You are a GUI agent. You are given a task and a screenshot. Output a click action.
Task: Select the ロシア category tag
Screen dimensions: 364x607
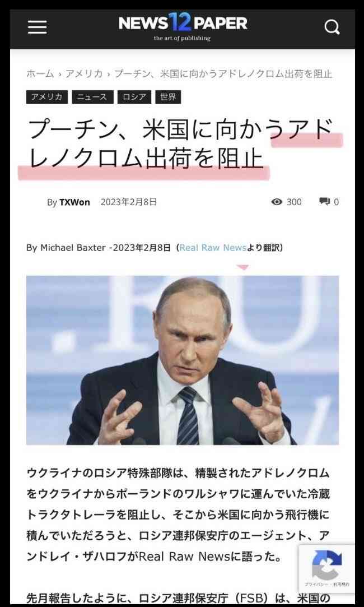tap(134, 97)
